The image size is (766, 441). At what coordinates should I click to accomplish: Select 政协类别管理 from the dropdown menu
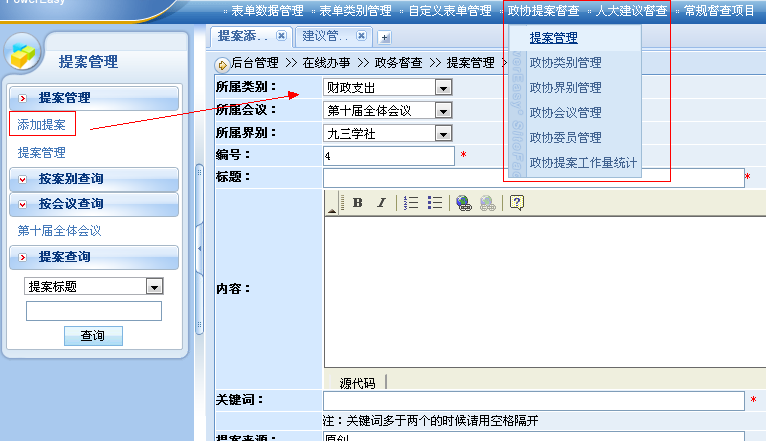tap(565, 63)
